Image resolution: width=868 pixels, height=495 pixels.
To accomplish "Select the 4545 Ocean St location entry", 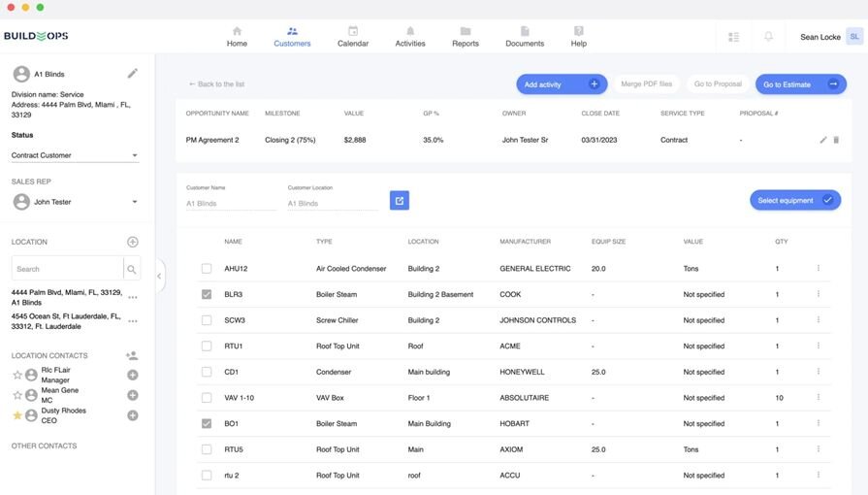I will [66, 321].
